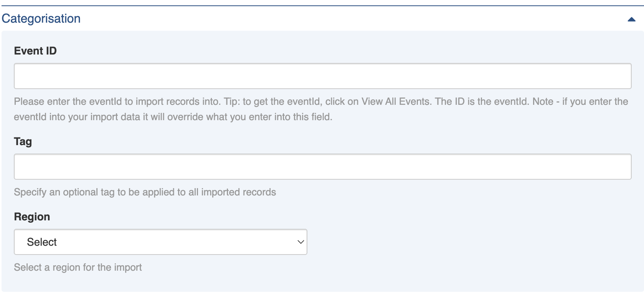
Task: Click the 'Tip:' text under Event ID
Action: [231, 101]
